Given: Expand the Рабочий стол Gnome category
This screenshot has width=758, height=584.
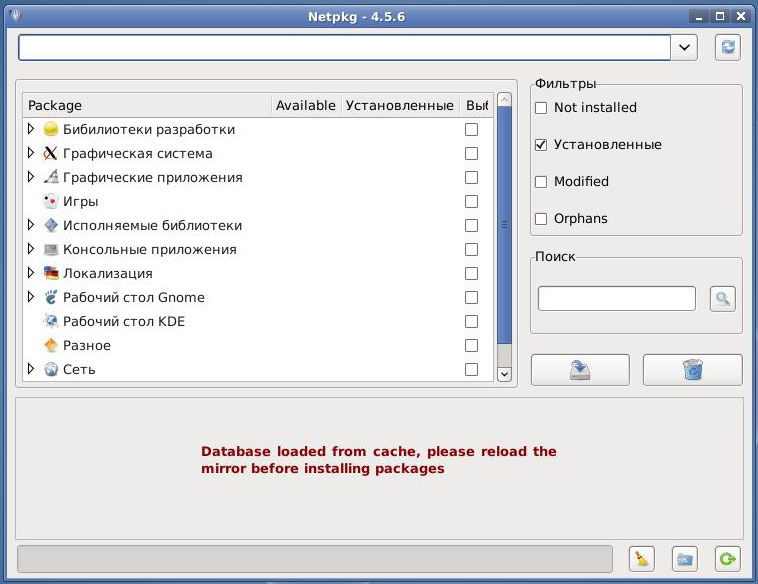Looking at the screenshot, I should coord(31,297).
